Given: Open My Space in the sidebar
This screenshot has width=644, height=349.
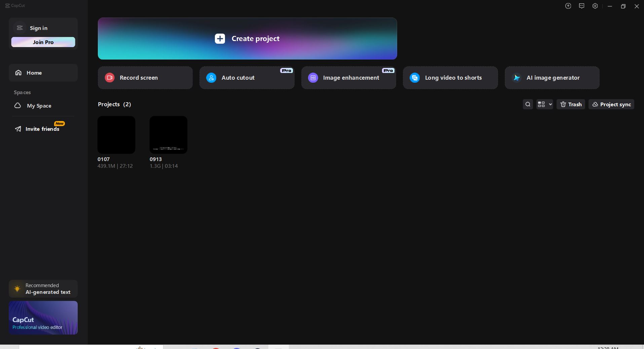Looking at the screenshot, I should coord(39,106).
